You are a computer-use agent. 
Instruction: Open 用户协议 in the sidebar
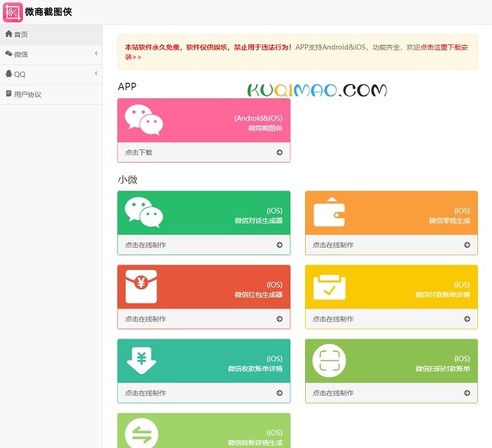51,95
